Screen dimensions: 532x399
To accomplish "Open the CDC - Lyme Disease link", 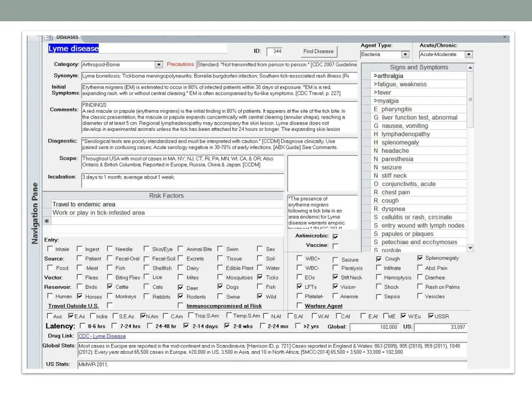I will [x=102, y=336].
